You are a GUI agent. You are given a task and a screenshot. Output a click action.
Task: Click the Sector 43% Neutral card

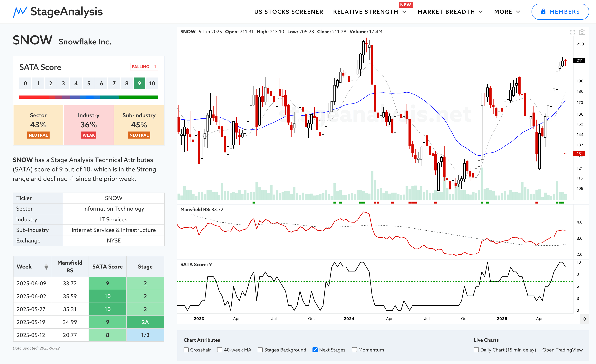(38, 125)
